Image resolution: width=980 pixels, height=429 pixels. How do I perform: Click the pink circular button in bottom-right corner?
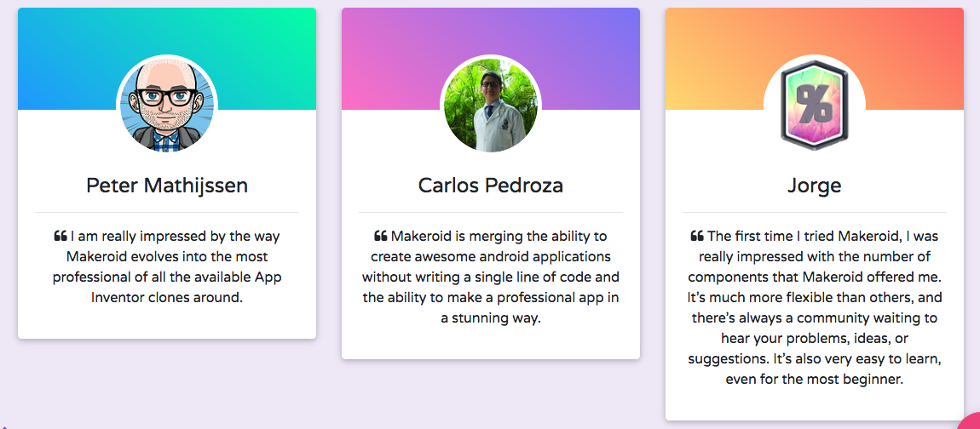pyautogui.click(x=970, y=420)
